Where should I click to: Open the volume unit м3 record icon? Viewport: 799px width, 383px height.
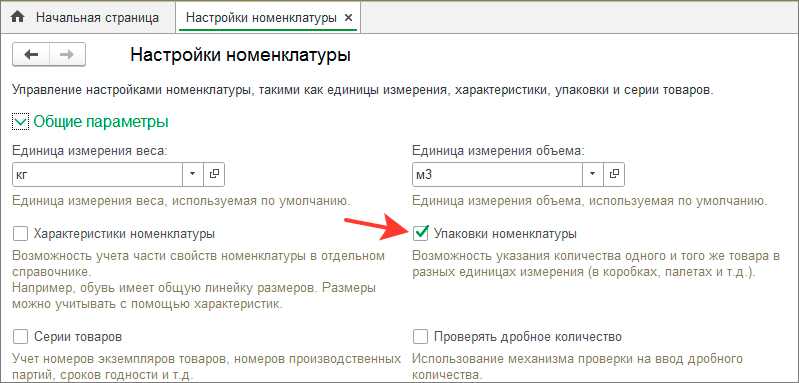click(x=615, y=174)
